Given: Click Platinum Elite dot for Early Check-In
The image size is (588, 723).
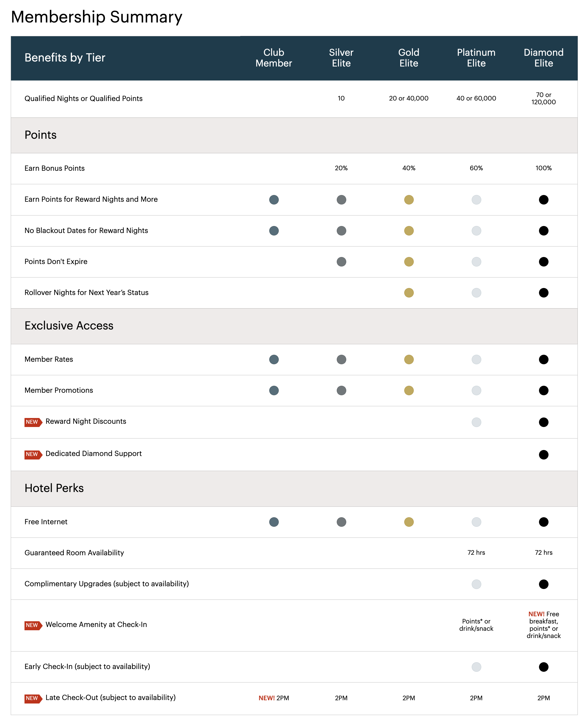Looking at the screenshot, I should tap(476, 667).
